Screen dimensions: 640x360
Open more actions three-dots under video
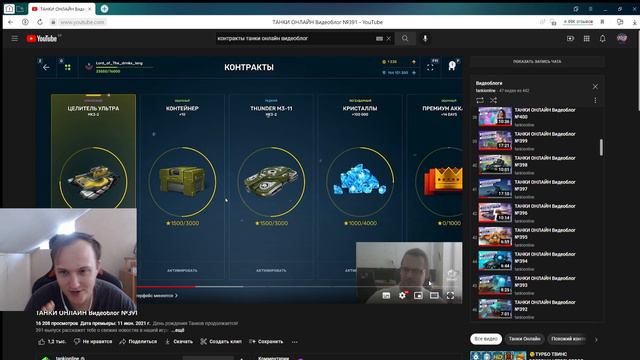295,342
